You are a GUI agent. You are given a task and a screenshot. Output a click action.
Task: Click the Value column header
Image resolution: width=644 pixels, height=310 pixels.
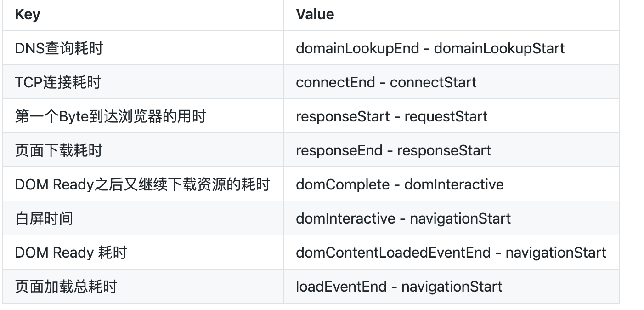(451, 14)
